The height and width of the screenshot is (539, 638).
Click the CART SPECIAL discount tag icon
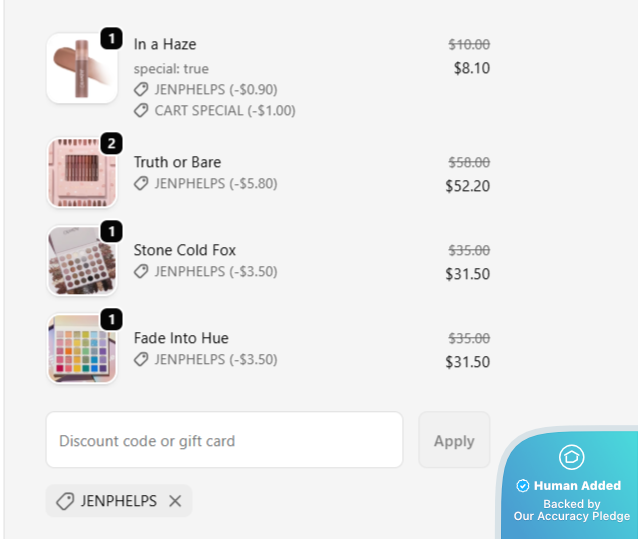point(142,110)
